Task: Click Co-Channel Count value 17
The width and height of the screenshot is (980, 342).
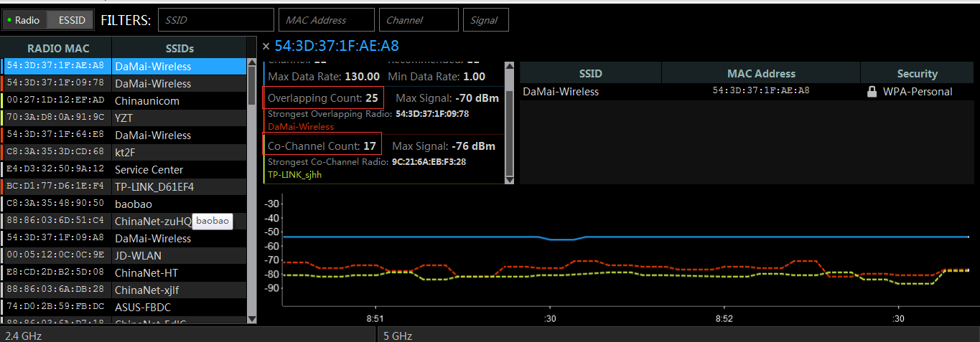Action: coord(370,146)
